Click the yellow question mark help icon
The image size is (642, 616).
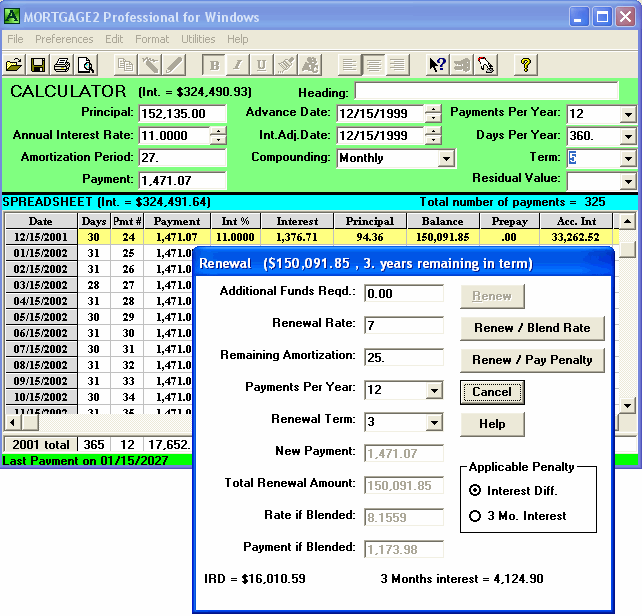coord(525,65)
